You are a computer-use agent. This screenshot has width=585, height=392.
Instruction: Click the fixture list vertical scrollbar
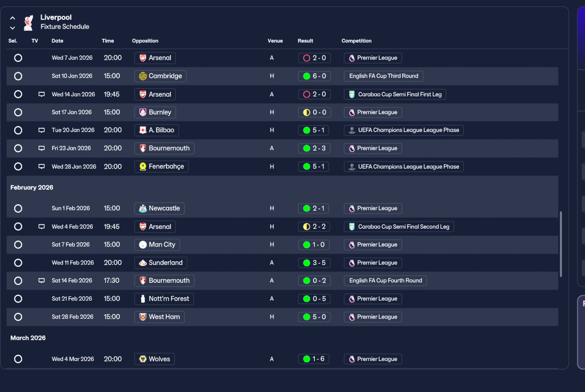click(x=561, y=244)
